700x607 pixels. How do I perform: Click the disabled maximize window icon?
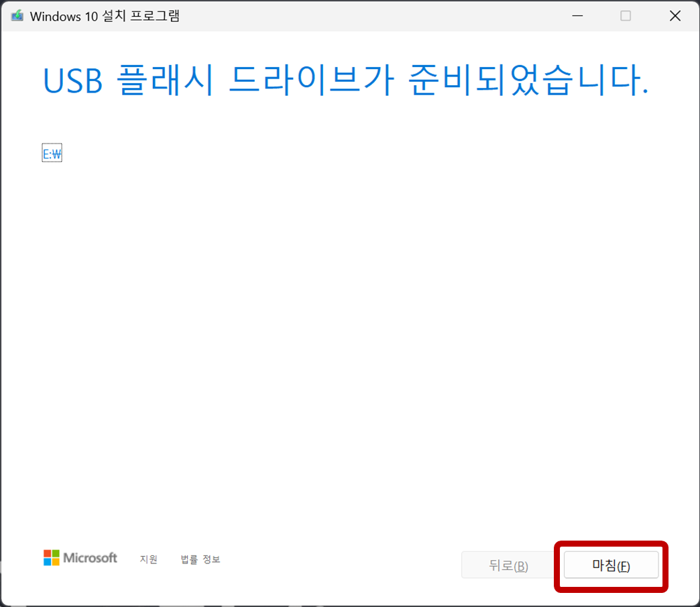click(x=626, y=15)
